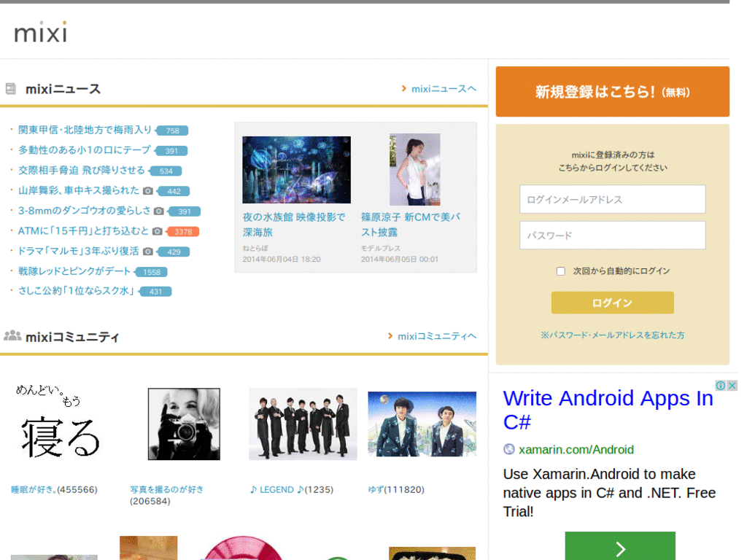Open the 391 badge beside 多動性 headline
This screenshot has width=747, height=560.
coord(171,151)
